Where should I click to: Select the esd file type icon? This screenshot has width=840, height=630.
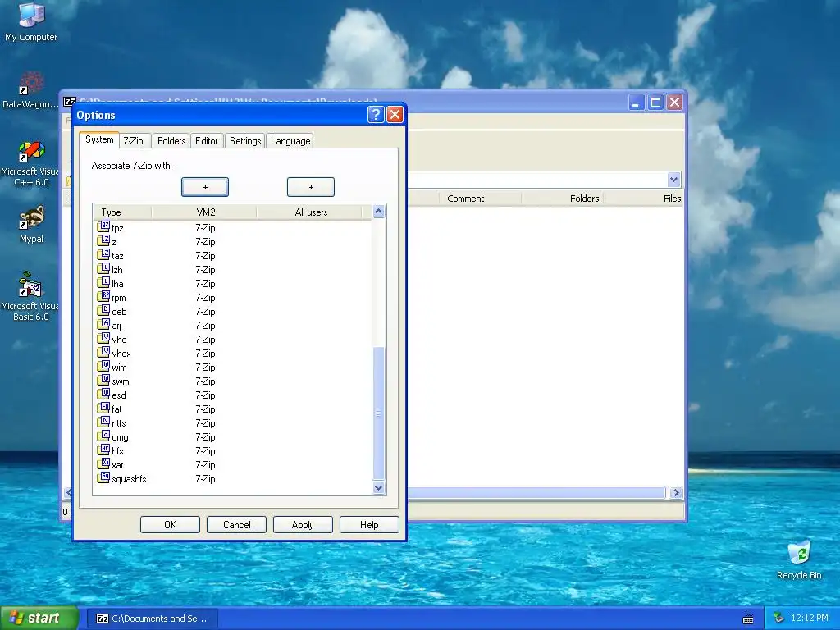(103, 395)
